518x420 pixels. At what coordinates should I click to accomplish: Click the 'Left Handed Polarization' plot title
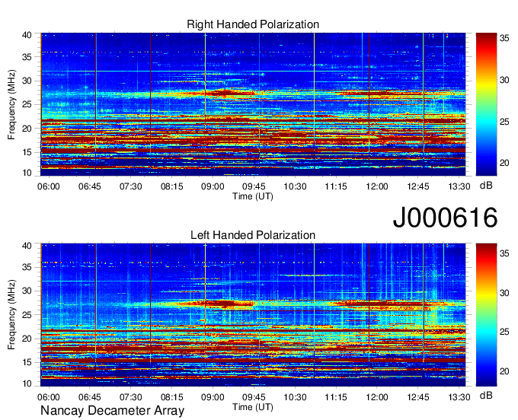(253, 235)
